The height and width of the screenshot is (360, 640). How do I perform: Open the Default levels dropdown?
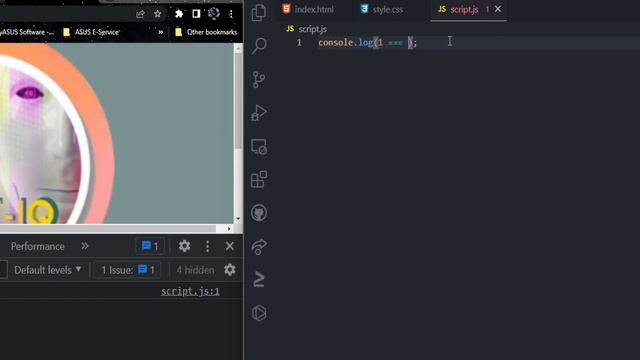point(47,270)
